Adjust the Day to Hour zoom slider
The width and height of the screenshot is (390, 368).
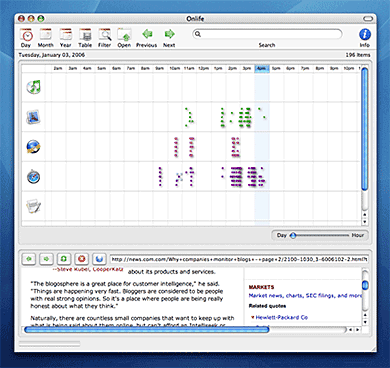pyautogui.click(x=293, y=235)
